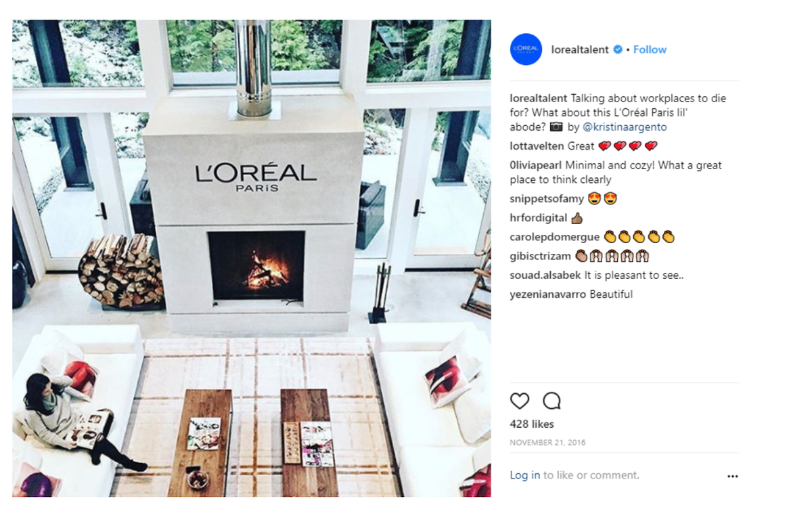Click the blue verified badge
The image size is (812, 507).
(x=618, y=49)
